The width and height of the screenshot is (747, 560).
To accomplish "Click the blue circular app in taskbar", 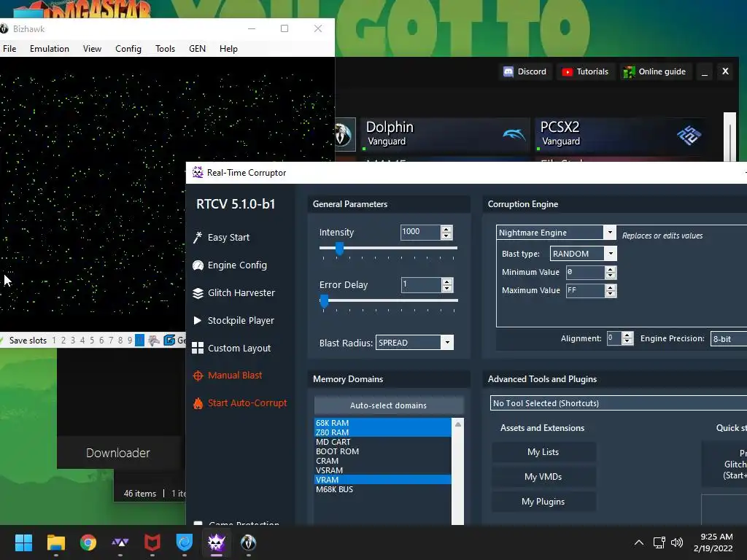I will [184, 542].
